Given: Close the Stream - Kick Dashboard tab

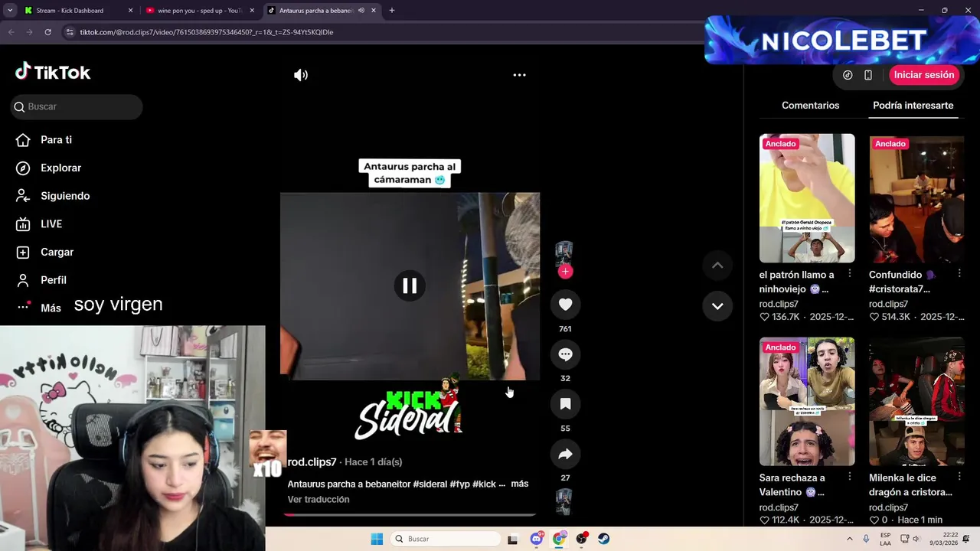Looking at the screenshot, I should (x=130, y=11).
